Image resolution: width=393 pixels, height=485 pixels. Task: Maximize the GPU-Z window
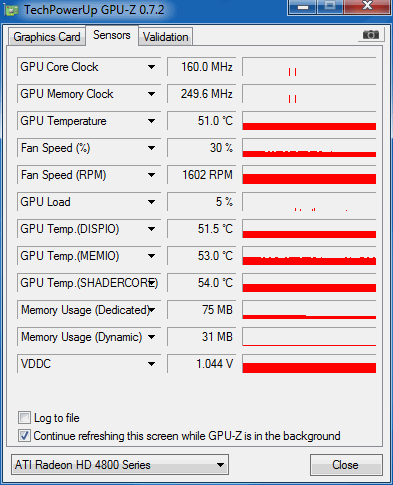pyautogui.click(x=329, y=6)
